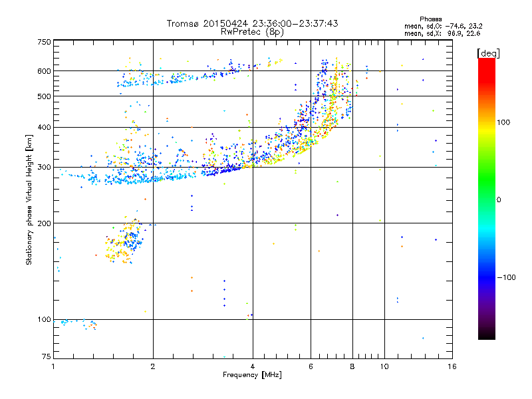Select the RwPretec (8p) subtitle
Image resolution: width=532 pixels, height=399 pixels.
(252, 31)
